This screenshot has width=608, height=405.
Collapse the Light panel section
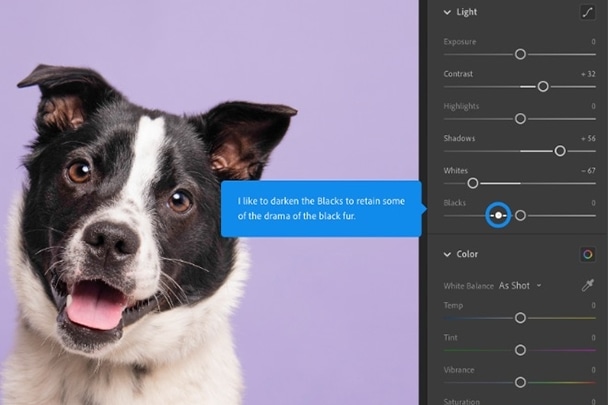point(447,12)
